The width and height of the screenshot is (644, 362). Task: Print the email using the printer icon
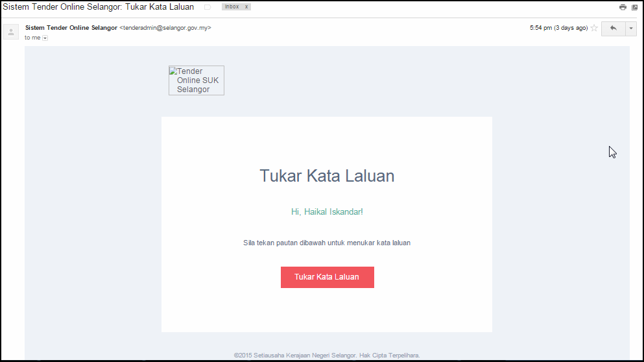[623, 7]
